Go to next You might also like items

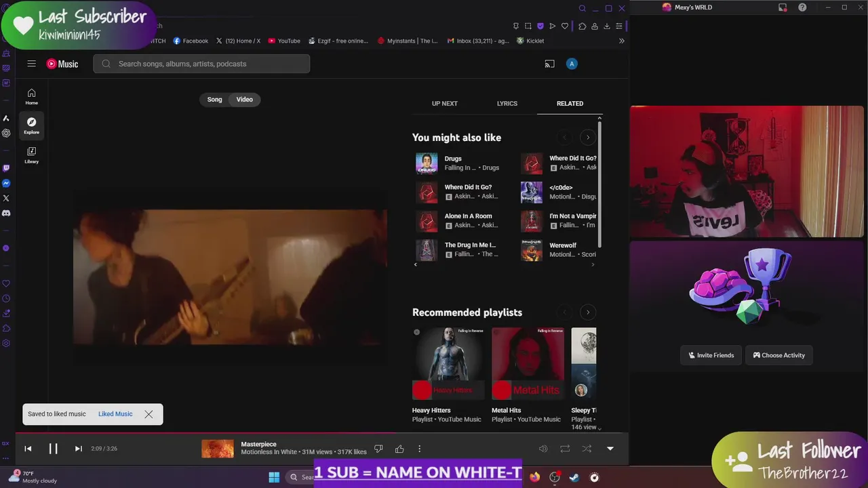click(x=588, y=138)
